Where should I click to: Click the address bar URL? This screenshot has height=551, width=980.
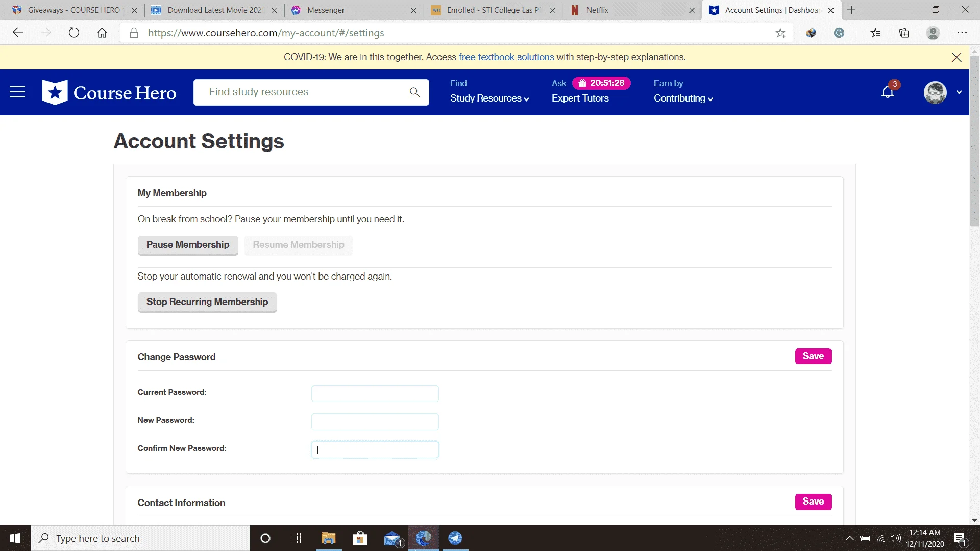266,33
